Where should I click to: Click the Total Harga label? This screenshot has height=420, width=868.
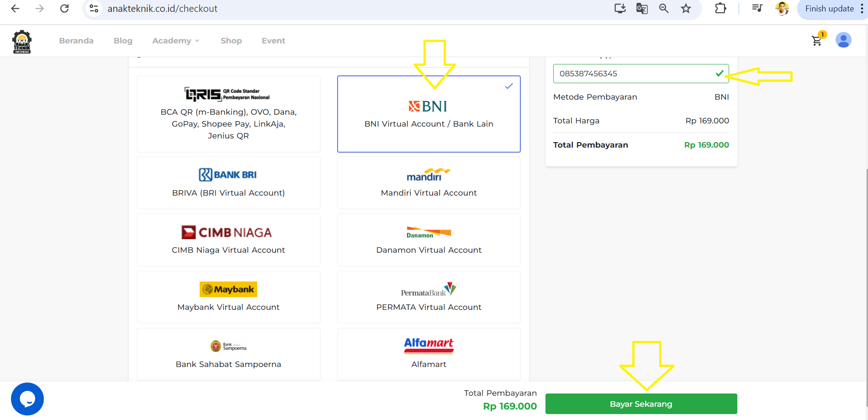576,121
